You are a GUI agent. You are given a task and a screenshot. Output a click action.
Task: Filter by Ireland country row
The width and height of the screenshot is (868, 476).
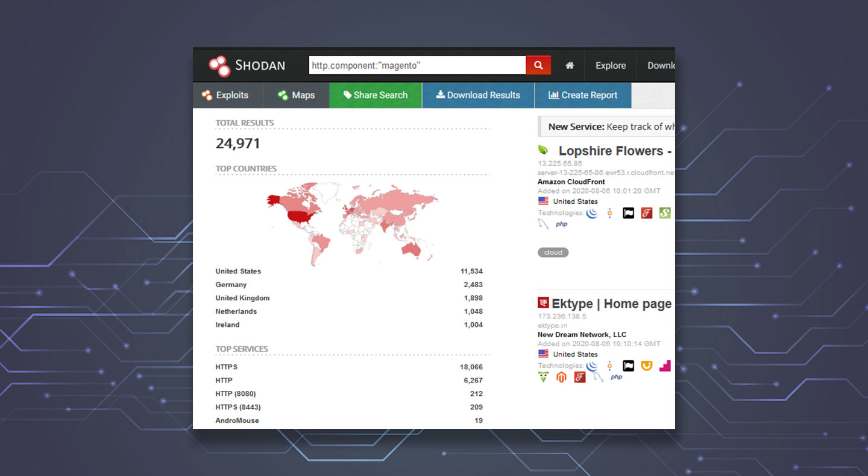tap(349, 325)
